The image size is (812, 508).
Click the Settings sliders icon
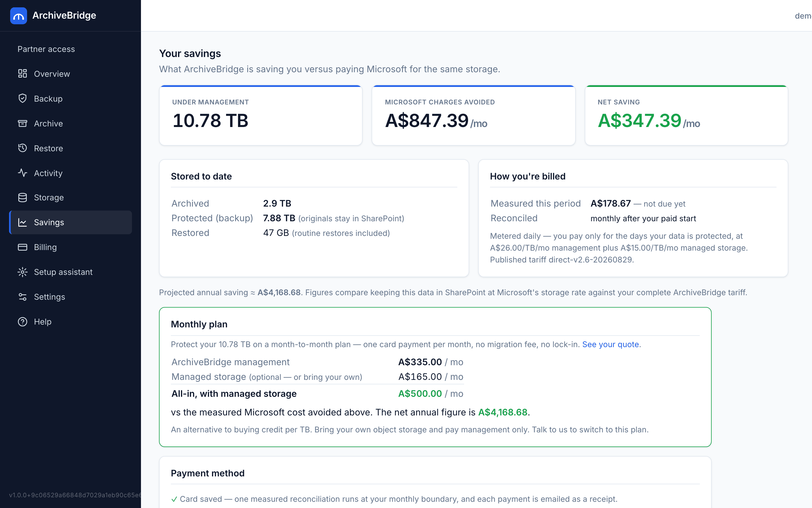pos(23,297)
